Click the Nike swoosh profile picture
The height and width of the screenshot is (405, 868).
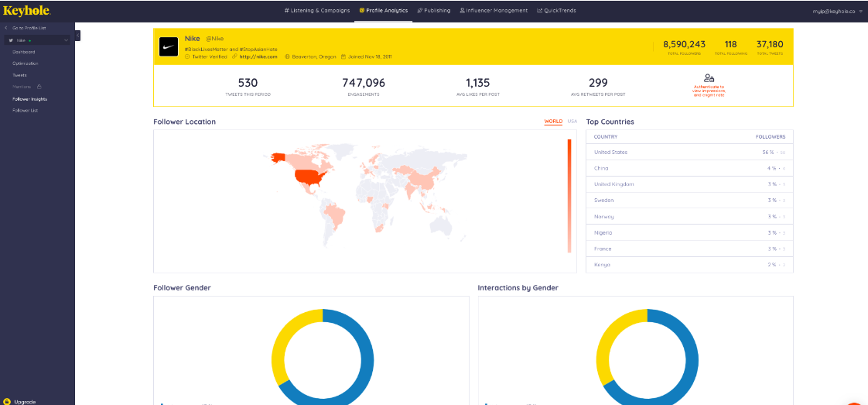pos(169,46)
